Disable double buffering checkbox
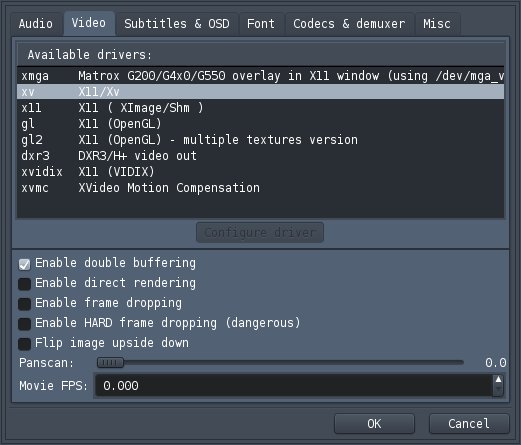521x445 pixels. 24,264
